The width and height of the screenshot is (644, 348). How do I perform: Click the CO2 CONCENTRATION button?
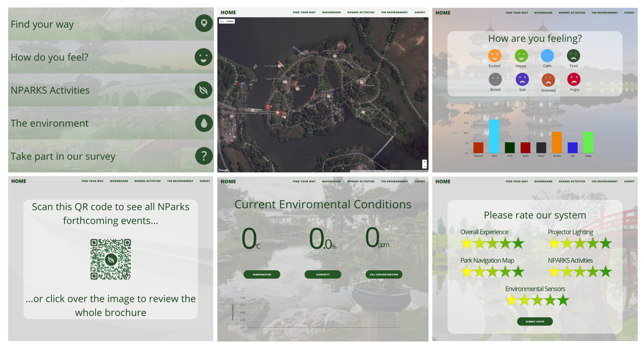coord(384,274)
